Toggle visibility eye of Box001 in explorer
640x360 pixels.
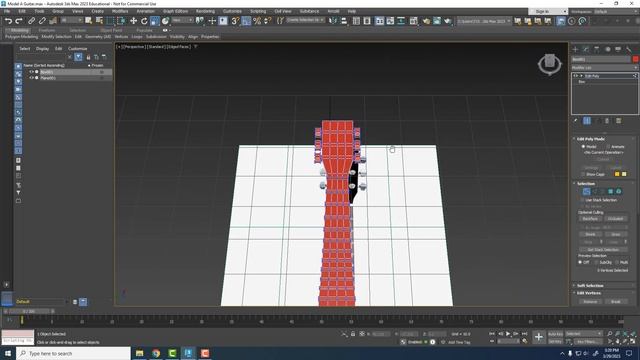point(31,72)
